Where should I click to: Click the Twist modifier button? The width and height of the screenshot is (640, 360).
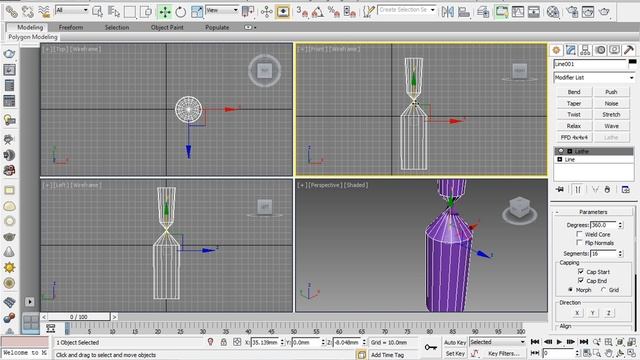[574, 115]
